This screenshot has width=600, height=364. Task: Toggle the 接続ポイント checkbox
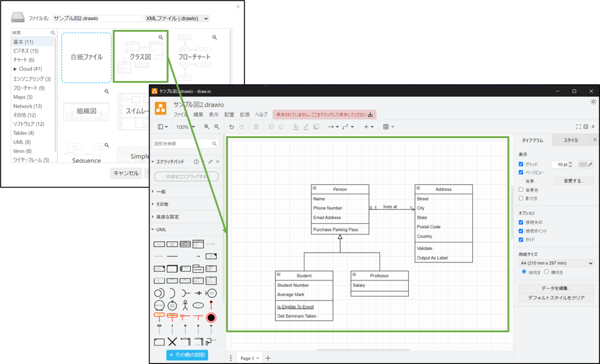(521, 231)
